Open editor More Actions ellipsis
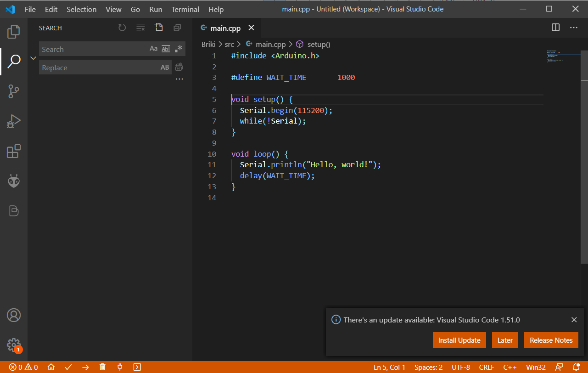588x373 pixels. [574, 28]
